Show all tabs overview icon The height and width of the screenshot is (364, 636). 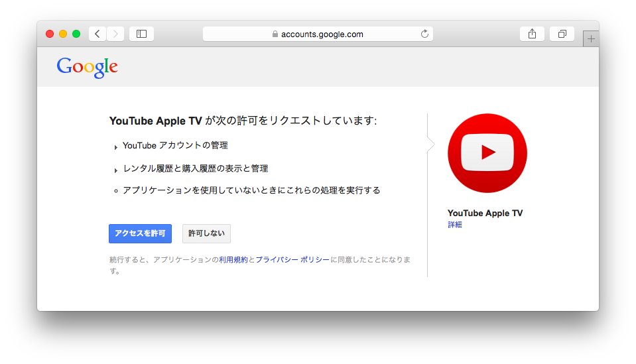pos(562,34)
